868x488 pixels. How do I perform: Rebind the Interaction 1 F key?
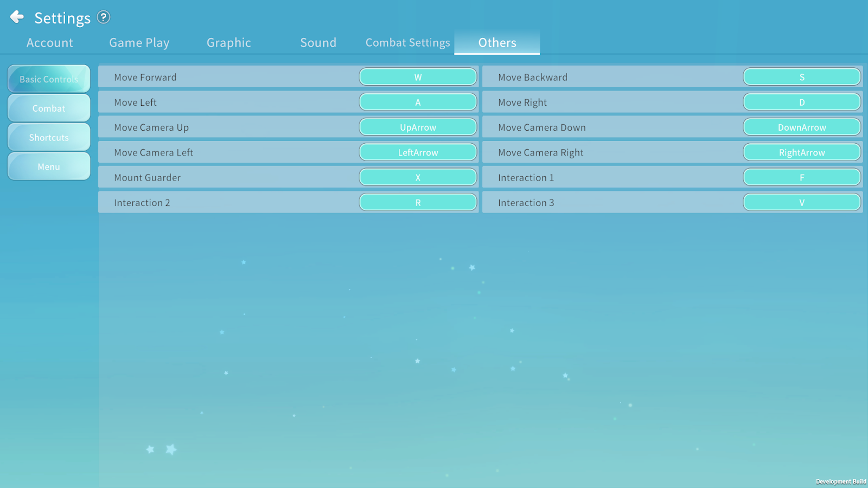coord(801,177)
